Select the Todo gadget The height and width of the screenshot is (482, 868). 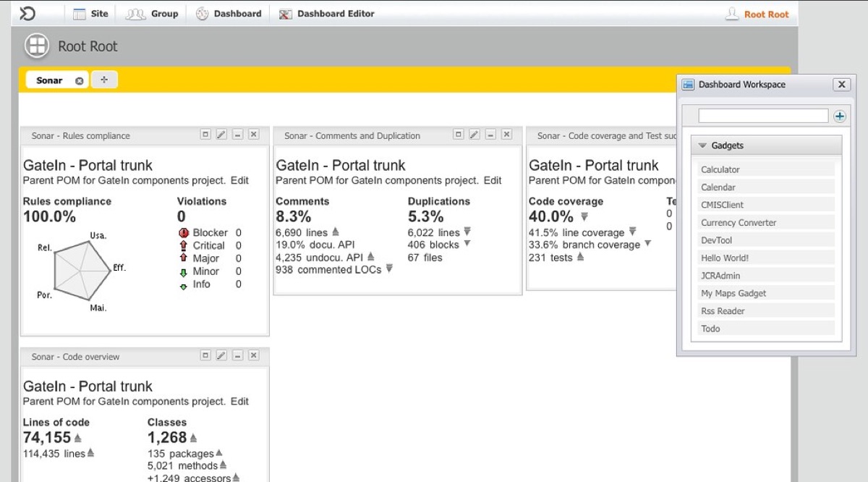(x=767, y=329)
